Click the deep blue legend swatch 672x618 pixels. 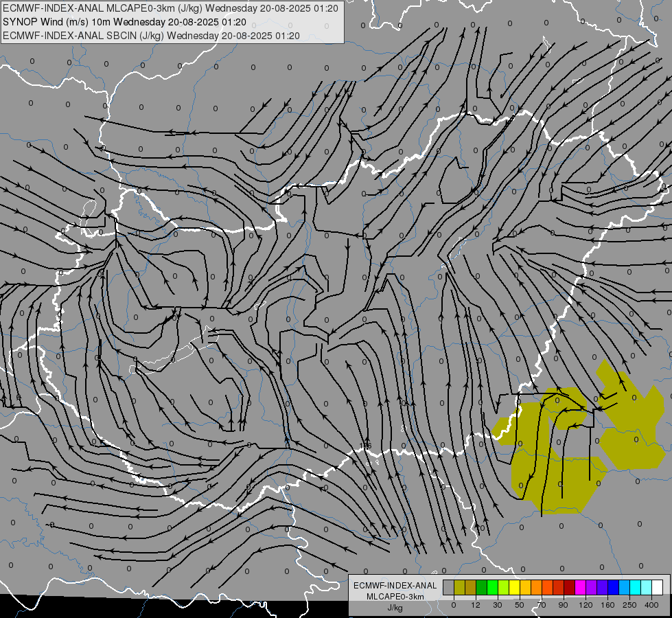pos(614,587)
